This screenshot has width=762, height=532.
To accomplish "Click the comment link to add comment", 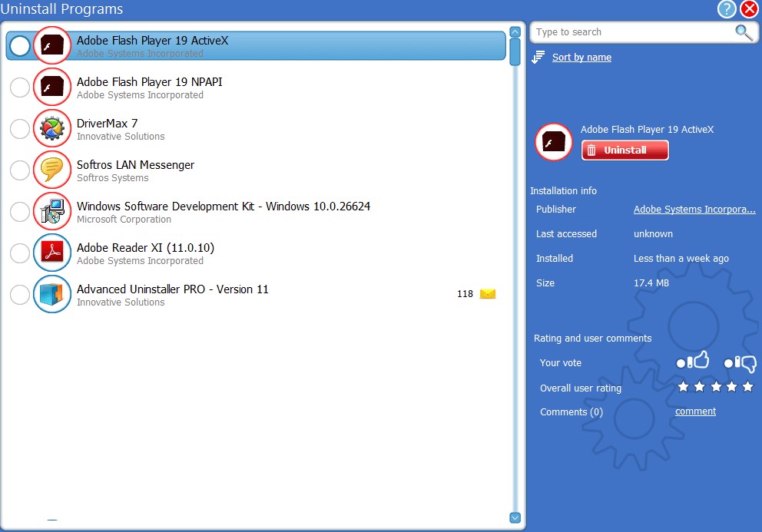I will pyautogui.click(x=695, y=411).
